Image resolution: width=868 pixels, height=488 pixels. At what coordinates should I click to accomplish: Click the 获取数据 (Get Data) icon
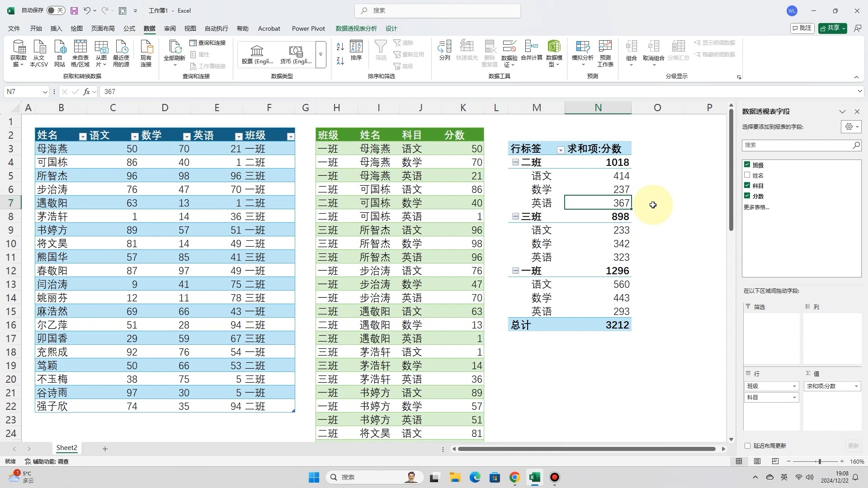19,51
